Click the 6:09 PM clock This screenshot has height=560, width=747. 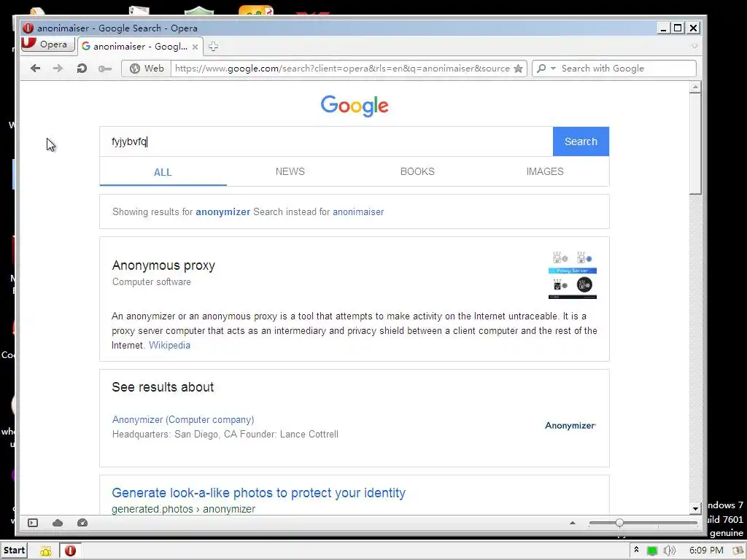(706, 551)
